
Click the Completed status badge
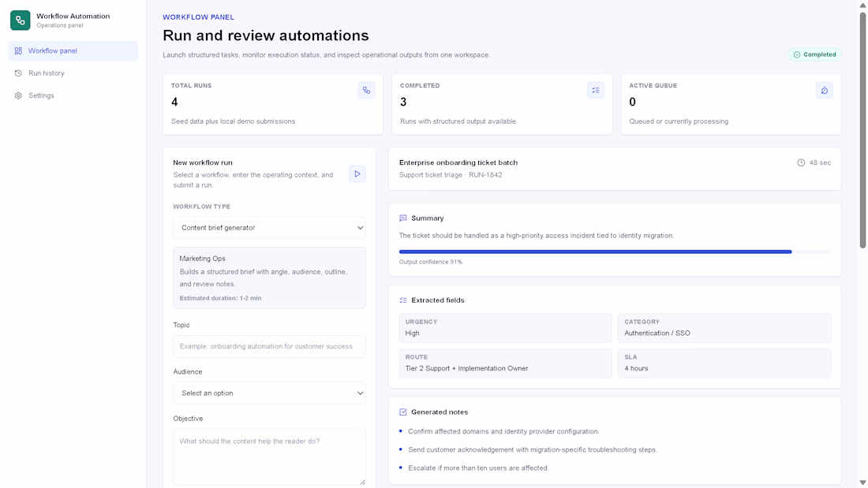[x=814, y=55]
